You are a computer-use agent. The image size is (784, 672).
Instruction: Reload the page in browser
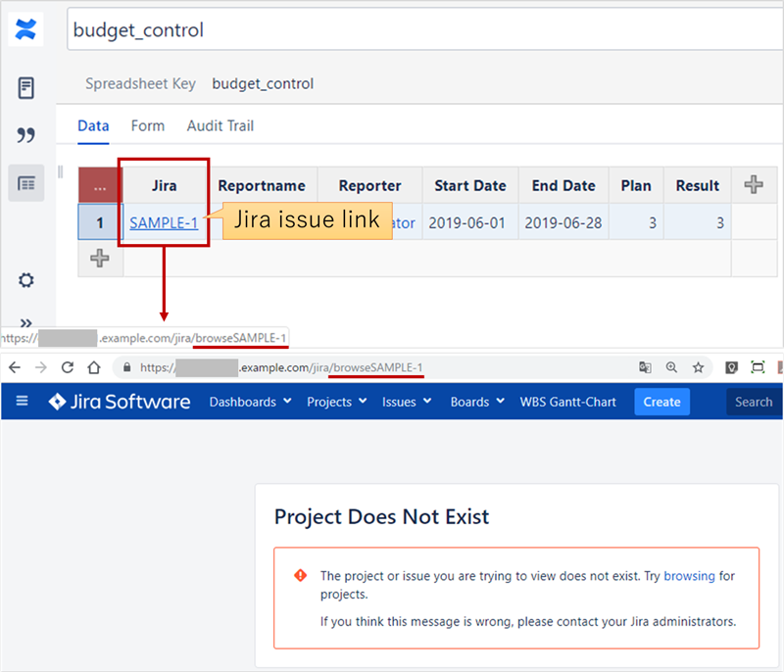[68, 367]
